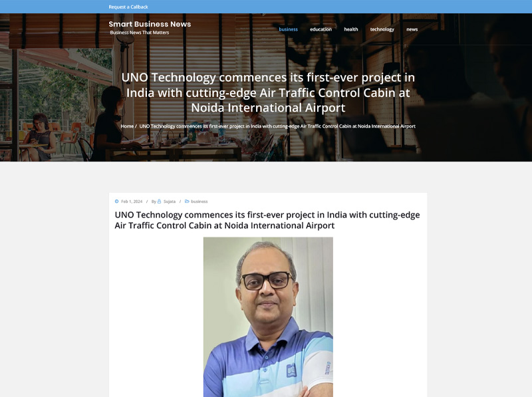Click the author user icon before Sujata
The height and width of the screenshot is (397, 532).
[x=159, y=201]
